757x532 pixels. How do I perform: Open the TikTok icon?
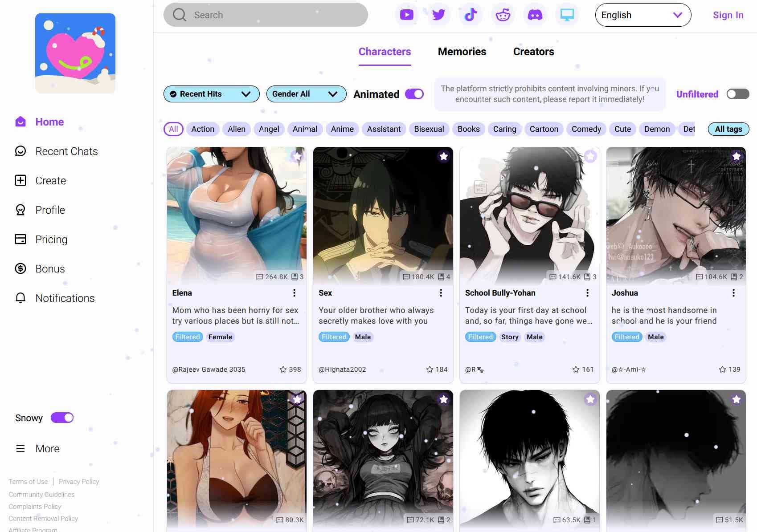click(470, 15)
